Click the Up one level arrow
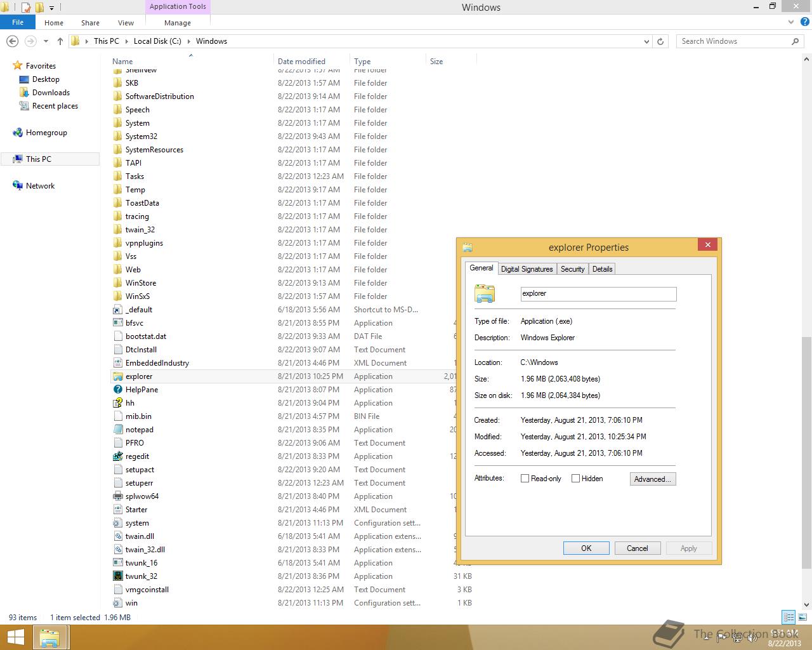 pos(60,41)
